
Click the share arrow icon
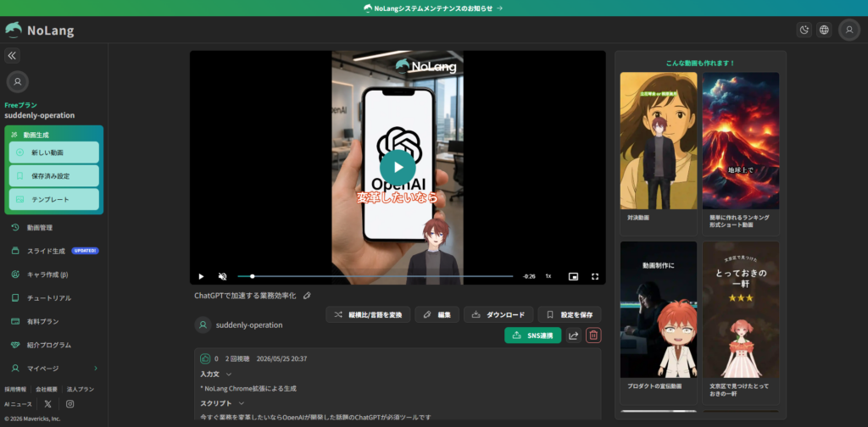574,335
